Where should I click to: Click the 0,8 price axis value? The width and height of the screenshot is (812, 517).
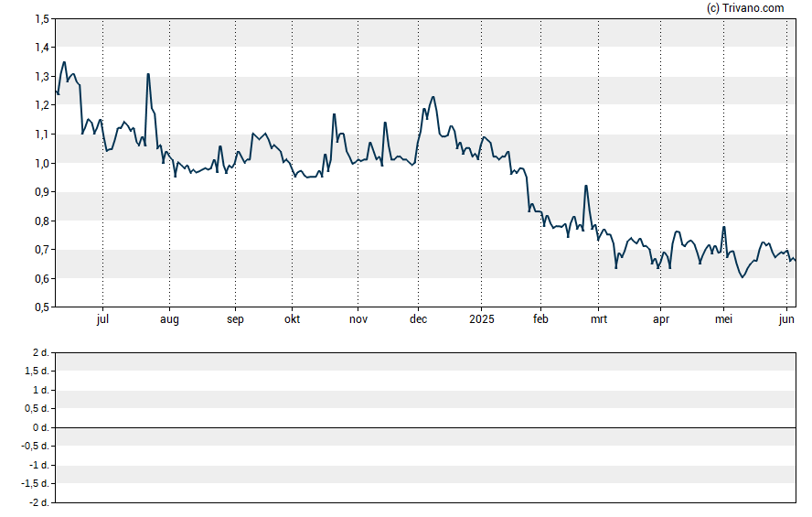42,221
